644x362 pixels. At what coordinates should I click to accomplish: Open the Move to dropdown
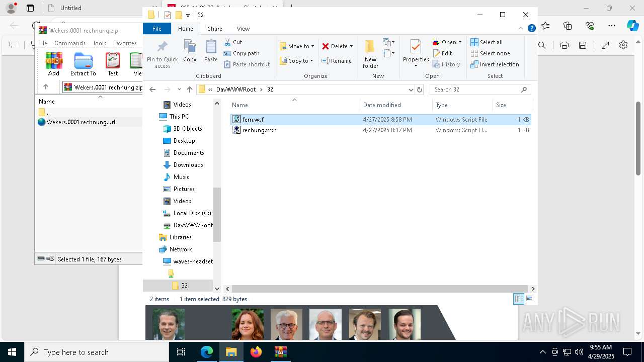[x=297, y=46]
